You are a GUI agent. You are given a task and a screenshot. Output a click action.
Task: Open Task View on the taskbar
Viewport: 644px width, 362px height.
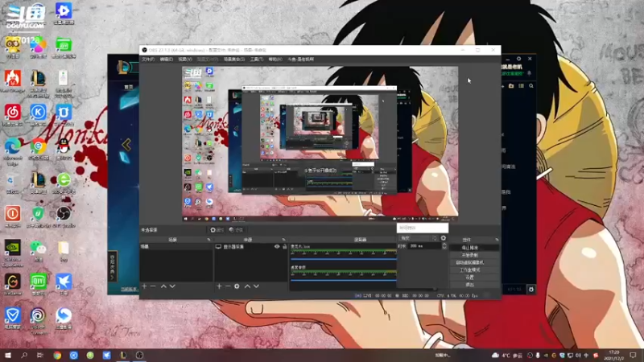pos(39,355)
